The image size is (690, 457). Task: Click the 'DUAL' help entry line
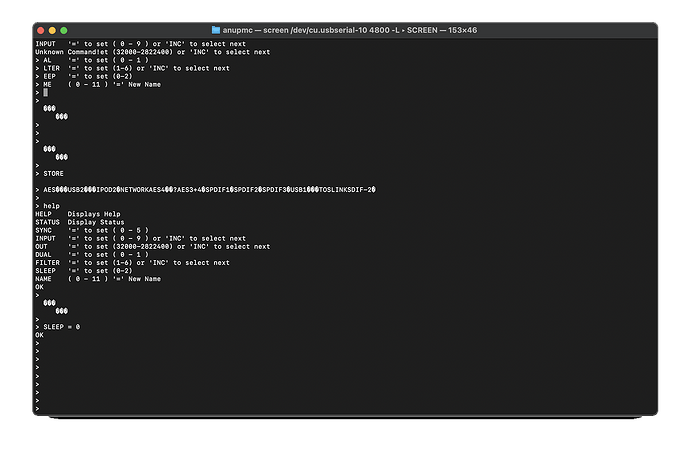pyautogui.click(x=92, y=254)
